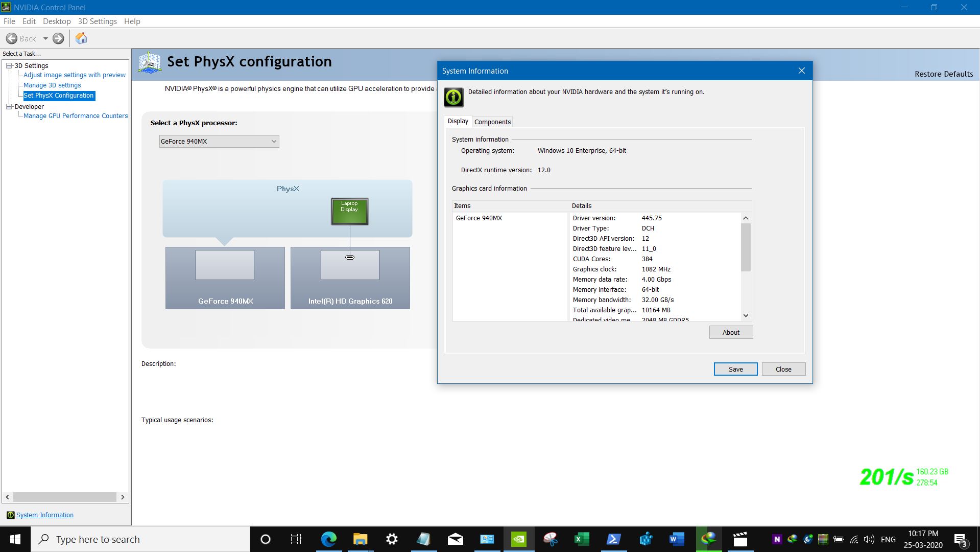Go to the Home page icon
Screen dimensions: 980x552
point(81,38)
